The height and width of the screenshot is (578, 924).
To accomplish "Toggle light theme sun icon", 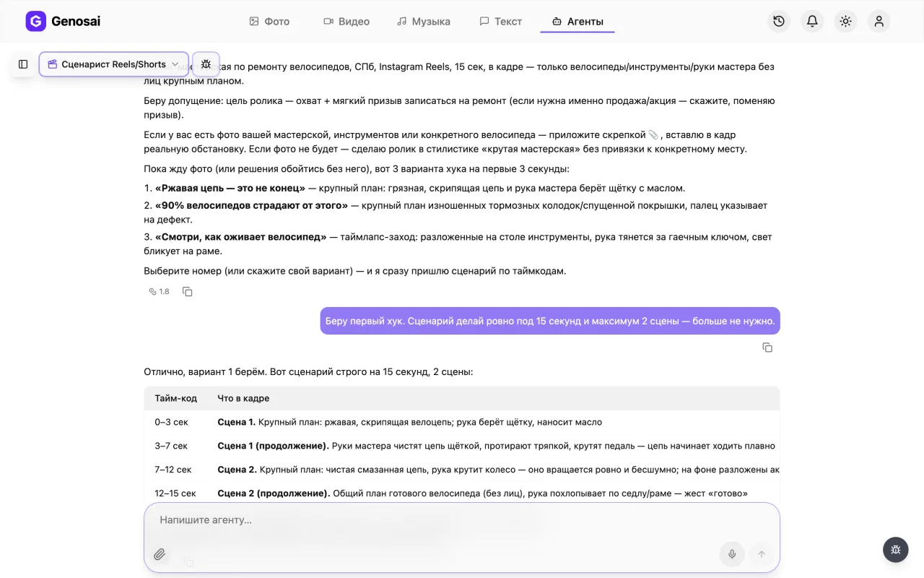I will (845, 21).
